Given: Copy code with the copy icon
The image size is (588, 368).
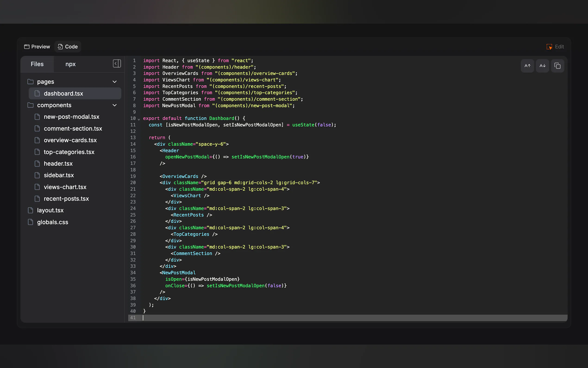Looking at the screenshot, I should [x=557, y=66].
